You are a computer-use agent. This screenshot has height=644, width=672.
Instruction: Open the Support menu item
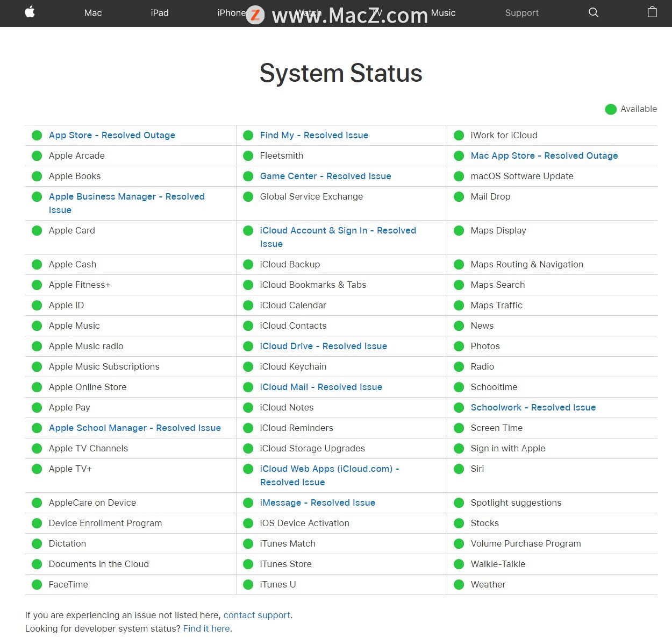click(522, 13)
